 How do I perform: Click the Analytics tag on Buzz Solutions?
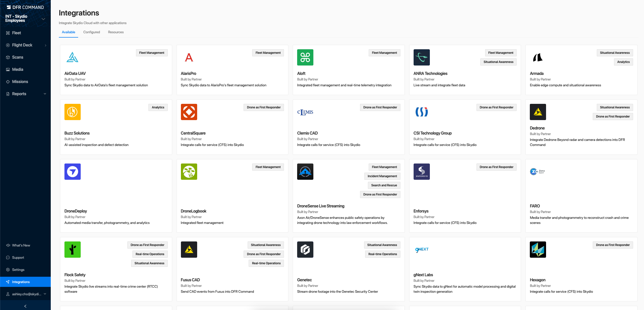coord(158,107)
